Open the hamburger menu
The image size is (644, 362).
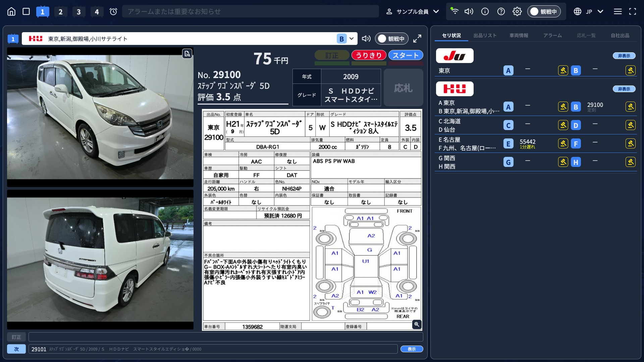(x=618, y=12)
